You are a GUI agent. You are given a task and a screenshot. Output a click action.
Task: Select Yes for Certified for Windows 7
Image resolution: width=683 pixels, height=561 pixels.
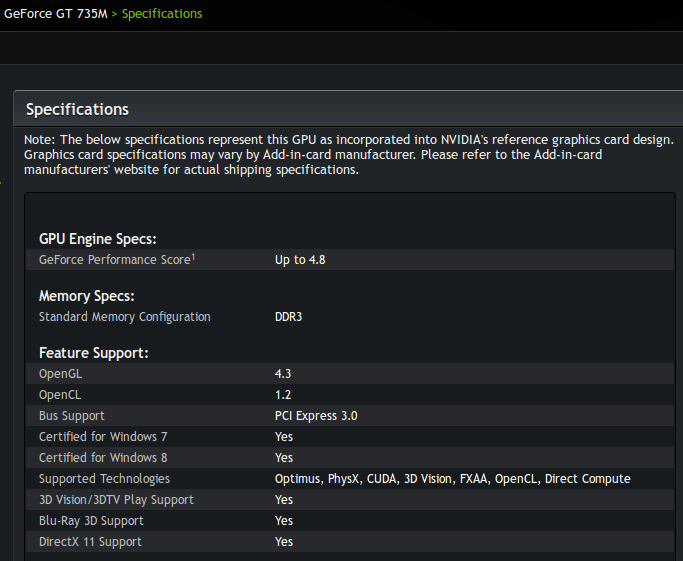[x=284, y=436]
